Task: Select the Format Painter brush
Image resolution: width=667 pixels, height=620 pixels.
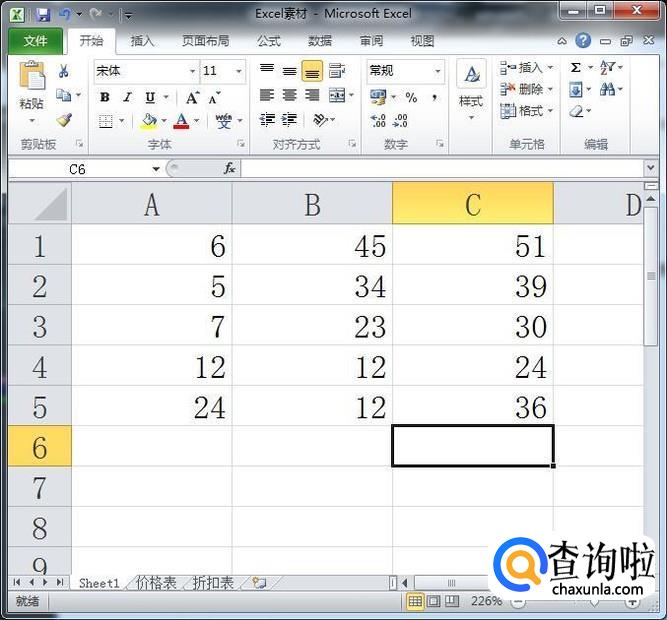Action: [64, 120]
